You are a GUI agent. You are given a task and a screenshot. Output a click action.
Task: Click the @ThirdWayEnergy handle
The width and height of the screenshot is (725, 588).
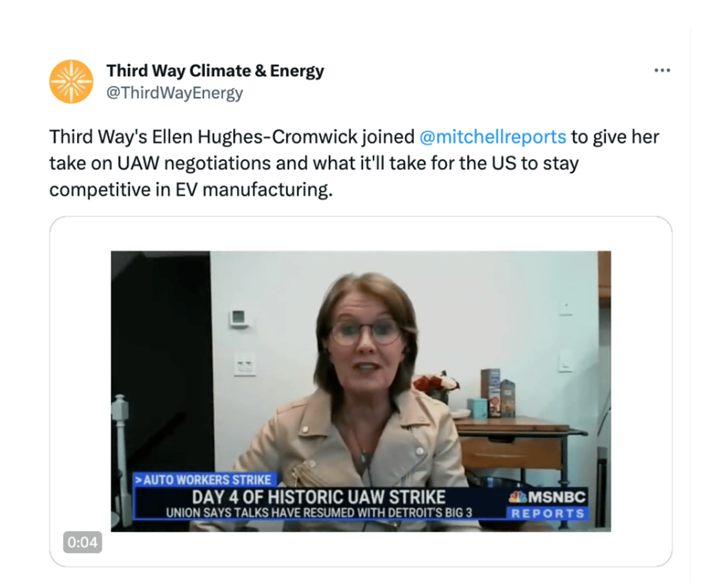174,93
